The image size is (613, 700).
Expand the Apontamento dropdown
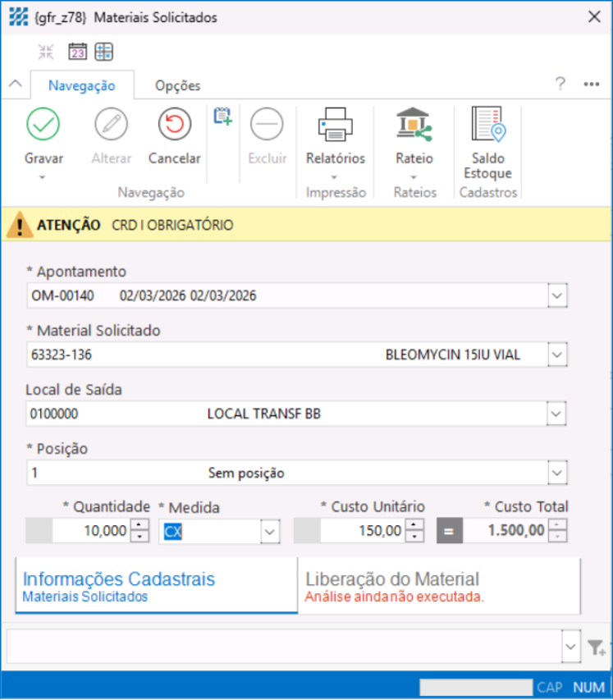[x=557, y=295]
